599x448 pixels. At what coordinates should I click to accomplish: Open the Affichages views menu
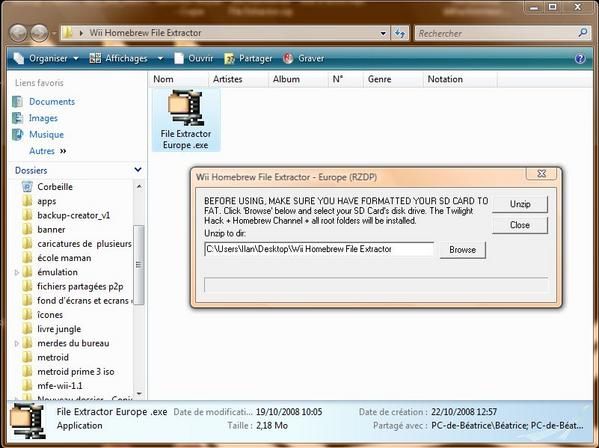[118, 58]
